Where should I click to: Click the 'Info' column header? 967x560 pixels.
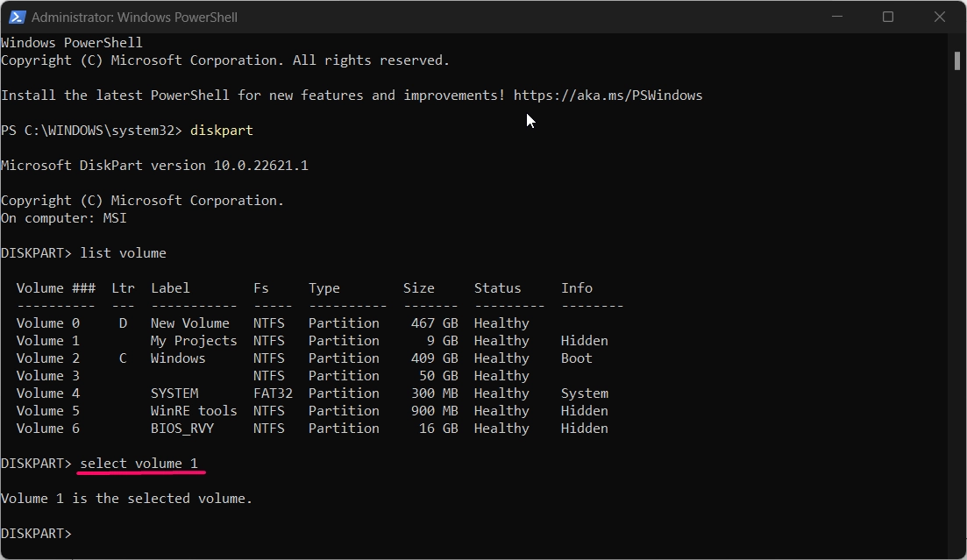click(x=577, y=288)
